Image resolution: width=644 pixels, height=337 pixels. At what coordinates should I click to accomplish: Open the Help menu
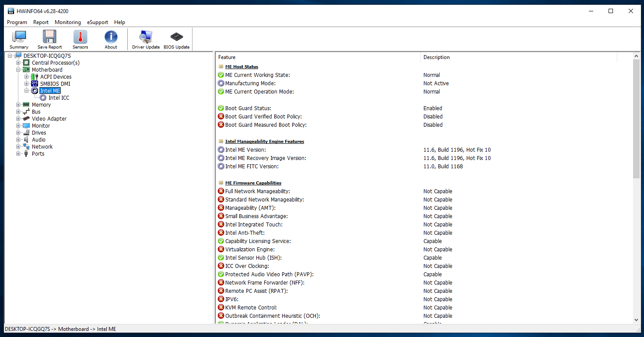pos(119,22)
